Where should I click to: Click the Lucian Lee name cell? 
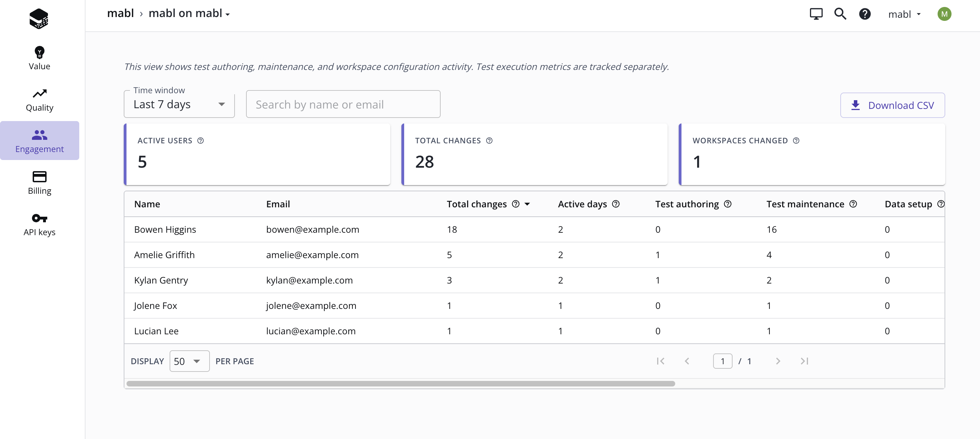pos(156,331)
